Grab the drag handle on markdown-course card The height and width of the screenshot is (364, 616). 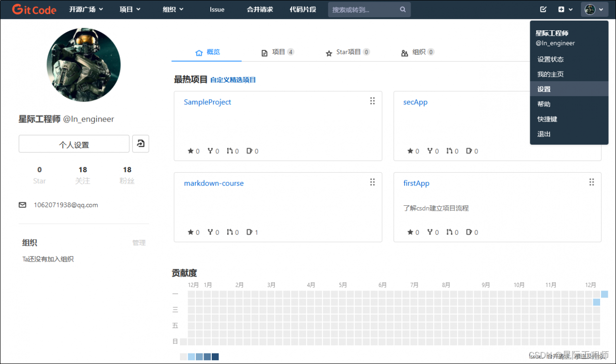[x=372, y=182]
